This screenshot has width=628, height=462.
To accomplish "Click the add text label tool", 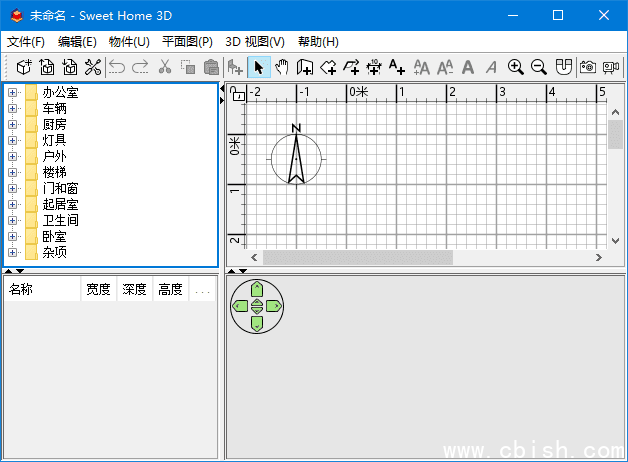I will point(397,67).
